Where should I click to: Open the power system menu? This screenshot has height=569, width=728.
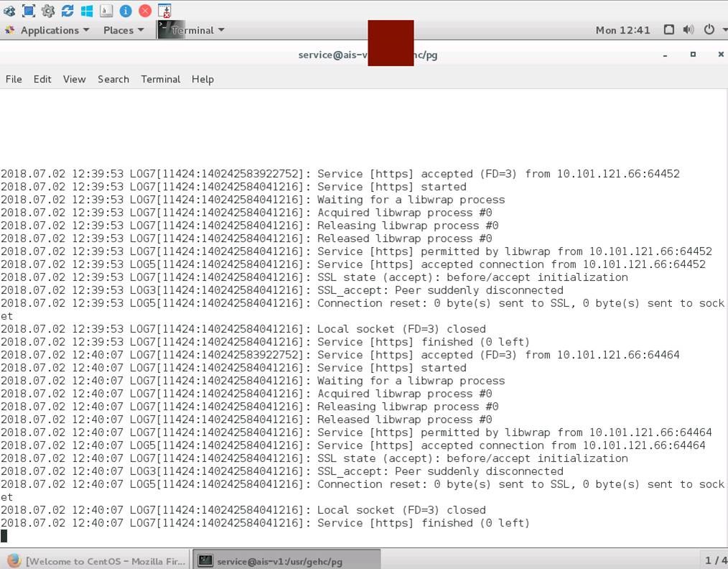point(713,30)
